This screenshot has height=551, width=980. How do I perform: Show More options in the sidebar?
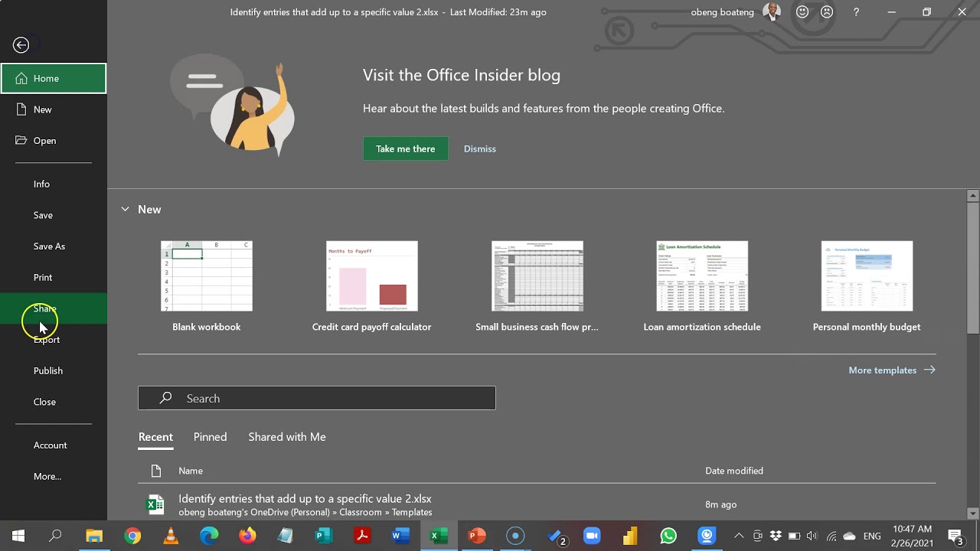point(54,476)
